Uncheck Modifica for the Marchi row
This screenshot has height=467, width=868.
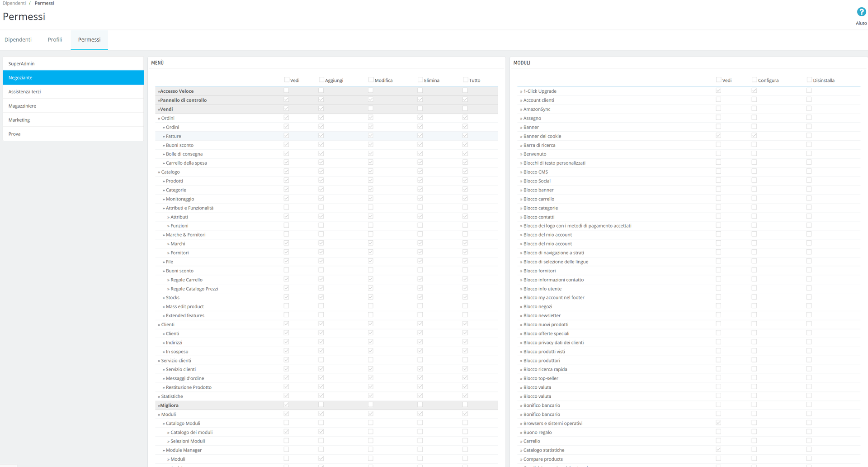pyautogui.click(x=371, y=243)
